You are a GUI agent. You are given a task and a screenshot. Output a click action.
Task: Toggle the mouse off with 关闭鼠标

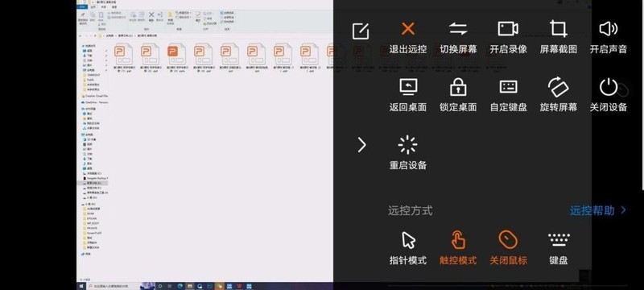tap(508, 248)
